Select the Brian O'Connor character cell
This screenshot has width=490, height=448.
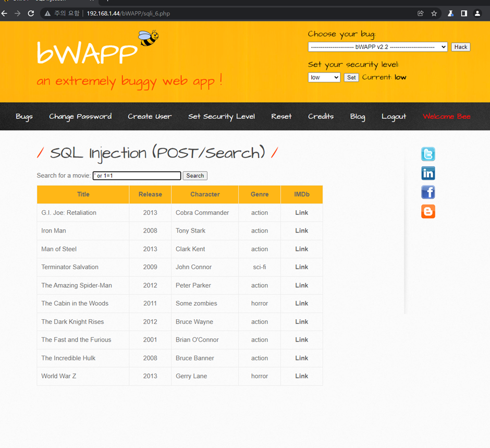tap(205, 340)
